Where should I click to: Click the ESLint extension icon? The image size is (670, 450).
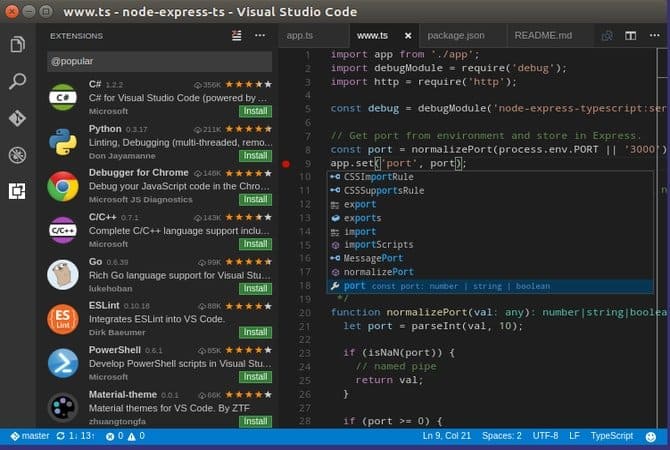(x=63, y=319)
